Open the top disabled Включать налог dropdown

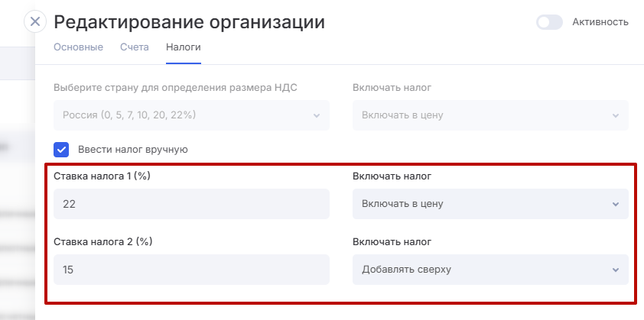coord(482,115)
